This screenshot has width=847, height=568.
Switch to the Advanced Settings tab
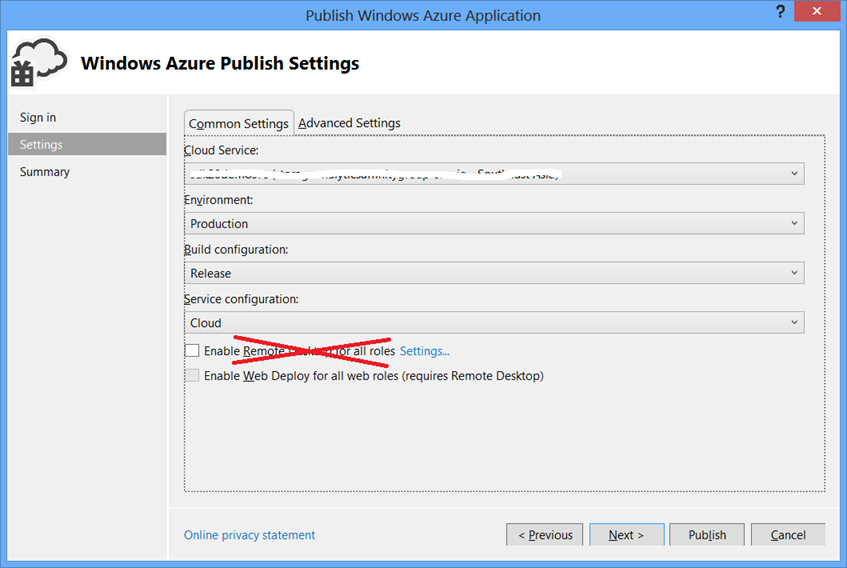point(349,123)
